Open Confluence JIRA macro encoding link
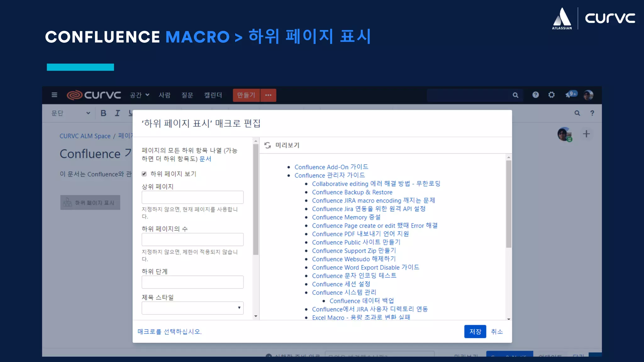Viewport: 644px width, 362px height. (374, 200)
